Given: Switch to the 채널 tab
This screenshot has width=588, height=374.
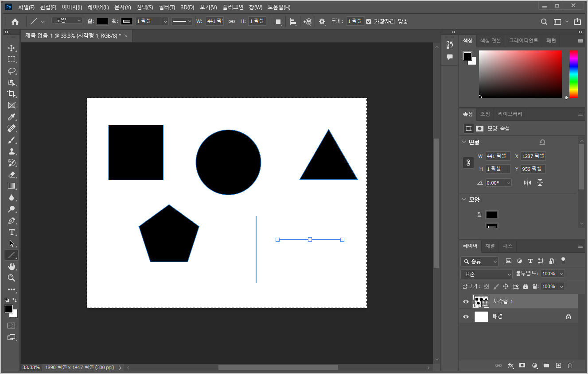Looking at the screenshot, I should (x=490, y=246).
